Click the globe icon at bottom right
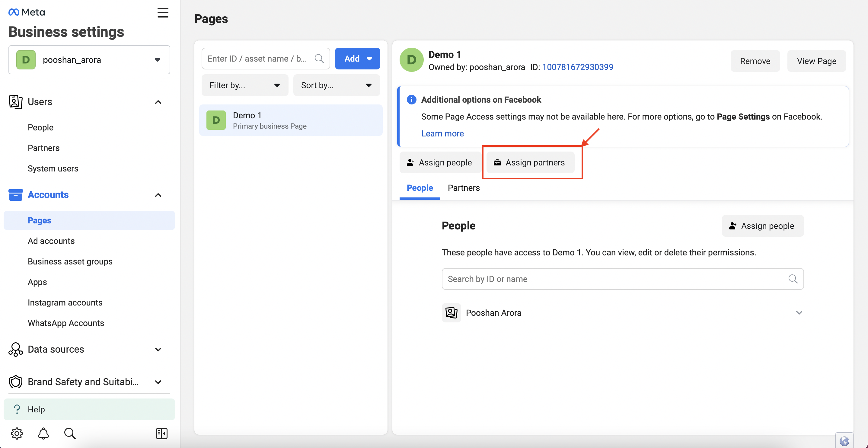868x448 pixels. point(844,440)
